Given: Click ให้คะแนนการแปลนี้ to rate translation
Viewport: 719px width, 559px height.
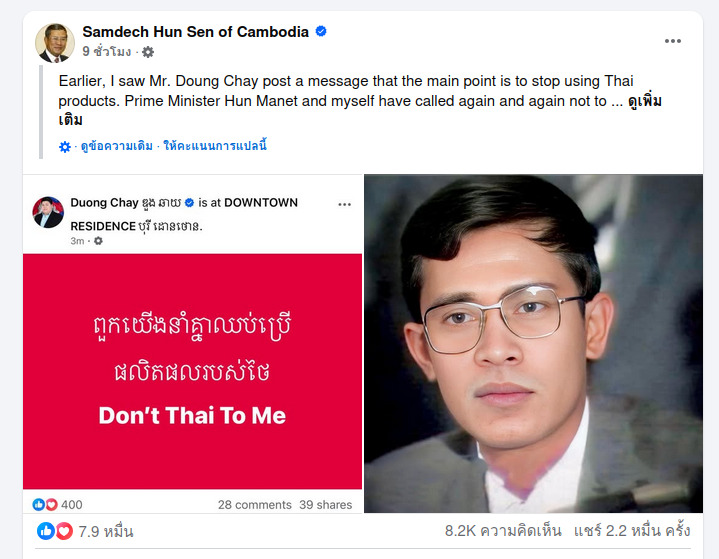Looking at the screenshot, I should 214,146.
